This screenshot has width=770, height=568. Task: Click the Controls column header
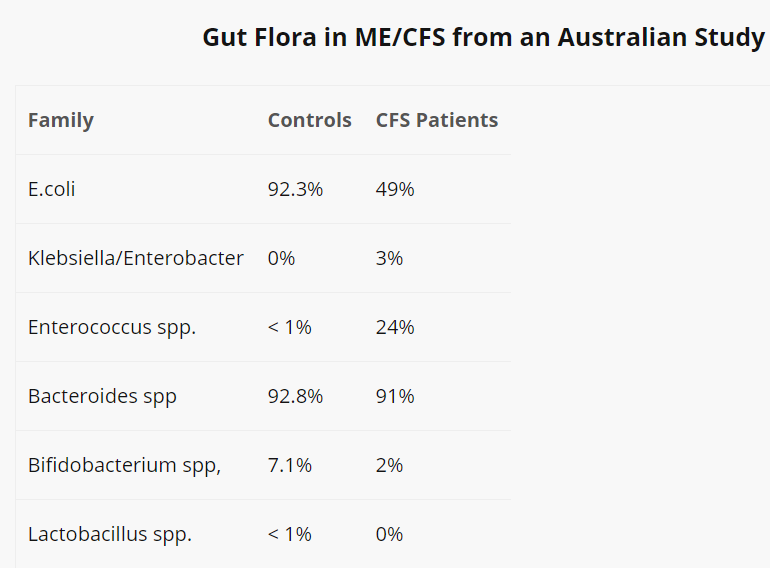(309, 120)
